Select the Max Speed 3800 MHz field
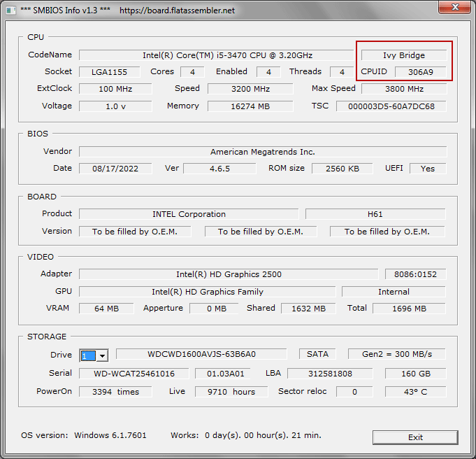476x459 pixels. (x=403, y=89)
